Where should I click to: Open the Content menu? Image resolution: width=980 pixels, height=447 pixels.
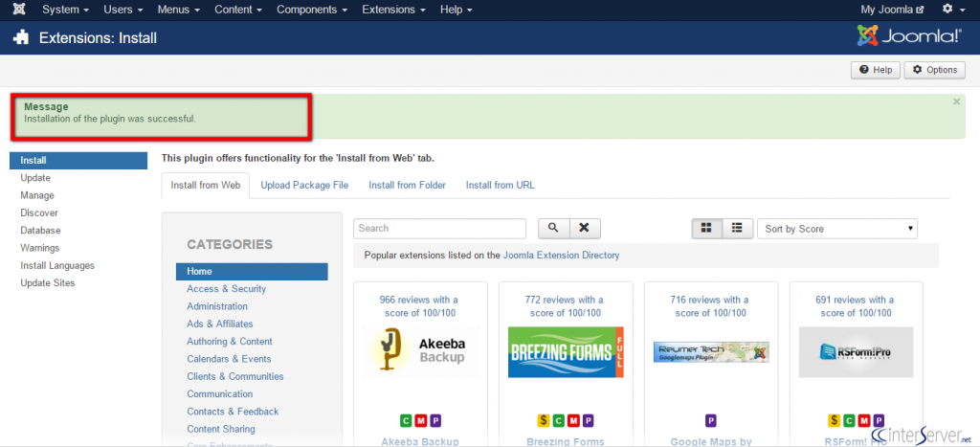238,10
